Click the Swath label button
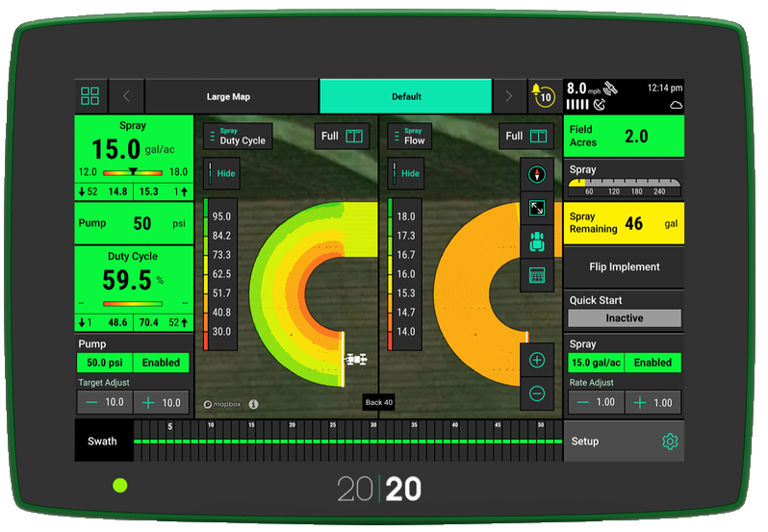Screen dimensions: 768x532 tap(102, 441)
